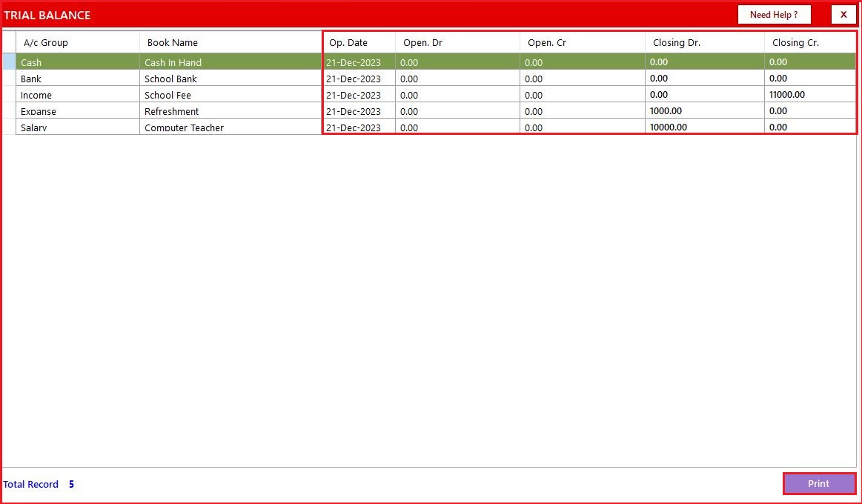
Task: Click the row selector of Cash row
Action: point(9,62)
